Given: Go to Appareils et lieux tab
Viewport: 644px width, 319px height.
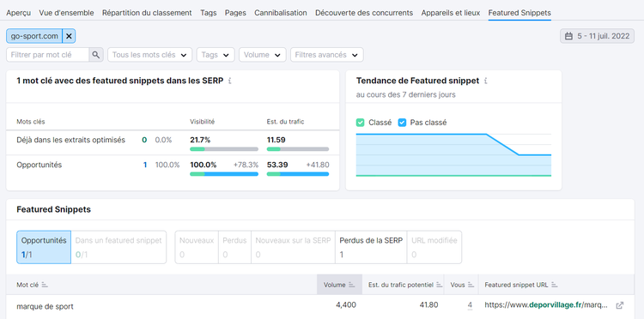Looking at the screenshot, I should tap(451, 13).
